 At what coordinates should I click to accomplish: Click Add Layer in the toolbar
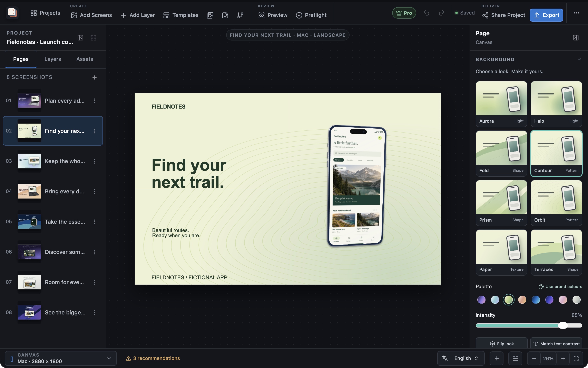[138, 15]
